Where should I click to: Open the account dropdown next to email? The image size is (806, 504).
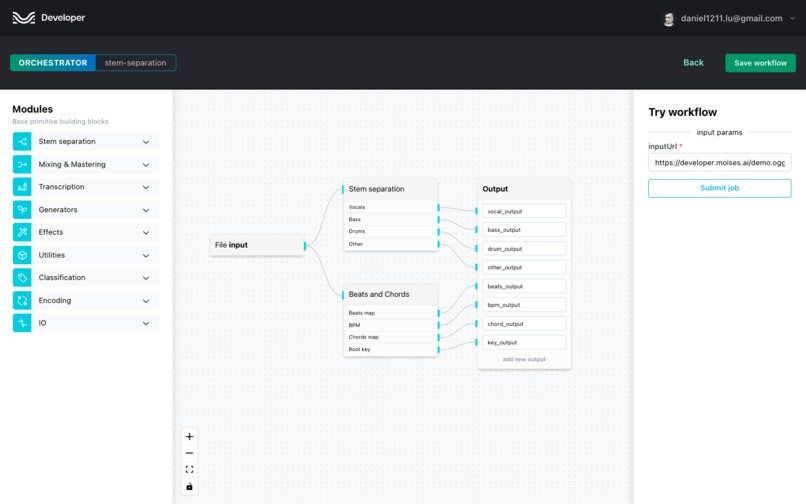[792, 19]
